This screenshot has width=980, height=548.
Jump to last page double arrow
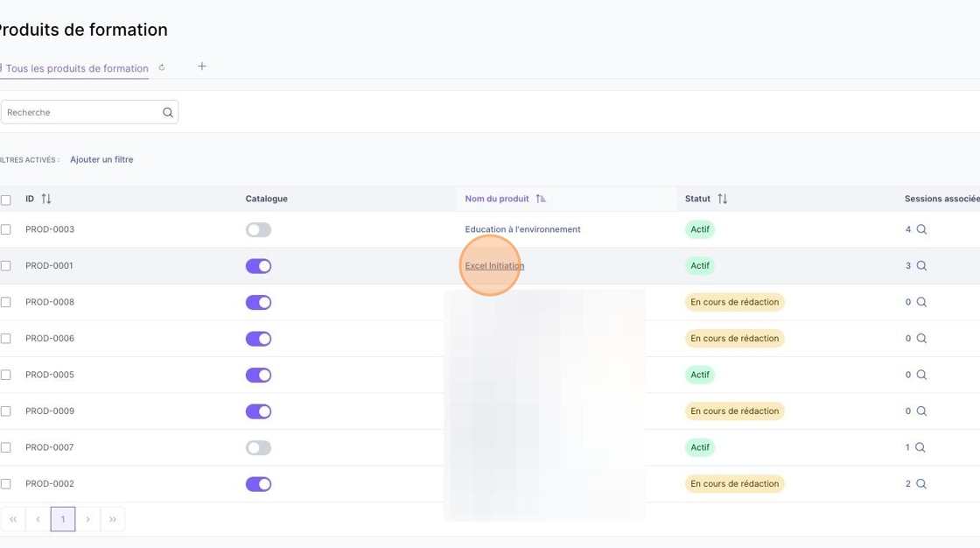[x=113, y=519]
